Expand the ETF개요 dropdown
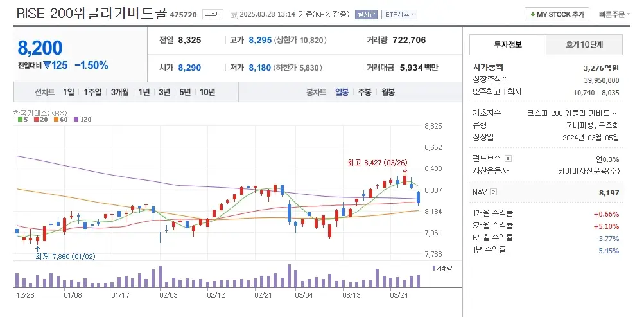644x317 pixels. pyautogui.click(x=399, y=14)
